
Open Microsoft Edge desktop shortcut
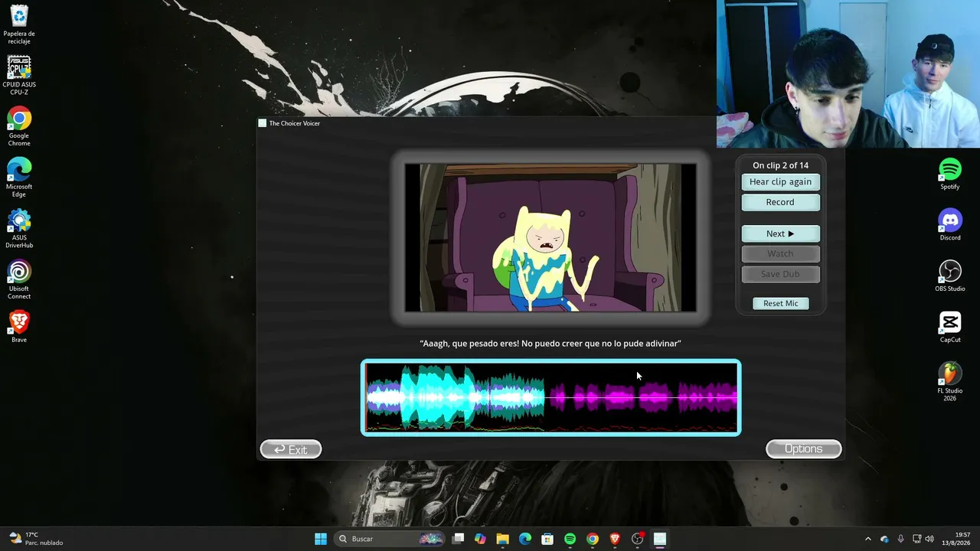click(x=19, y=178)
